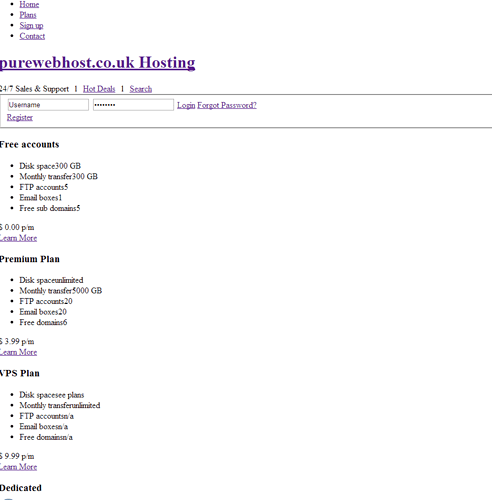This screenshot has height=500, width=492.
Task: Learn More about Free accounts
Action: point(18,238)
